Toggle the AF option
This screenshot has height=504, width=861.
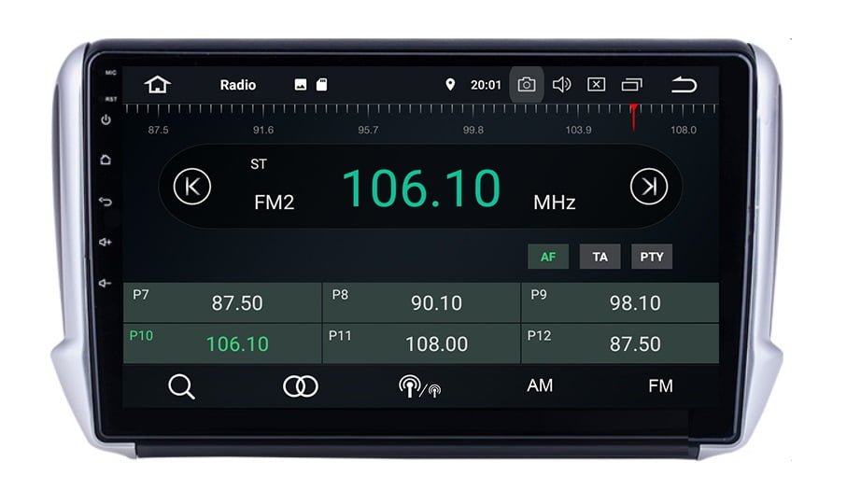click(548, 257)
